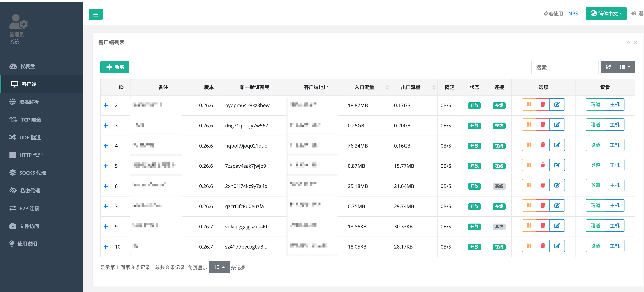Click the hamburger sidebar toggle button
Viewport: 644px width, 292px height.
pyautogui.click(x=96, y=15)
